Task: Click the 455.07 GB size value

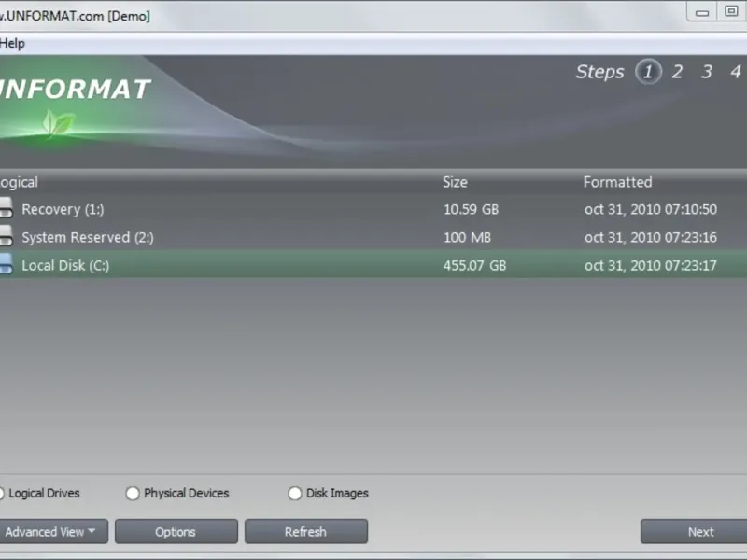Action: tap(474, 265)
